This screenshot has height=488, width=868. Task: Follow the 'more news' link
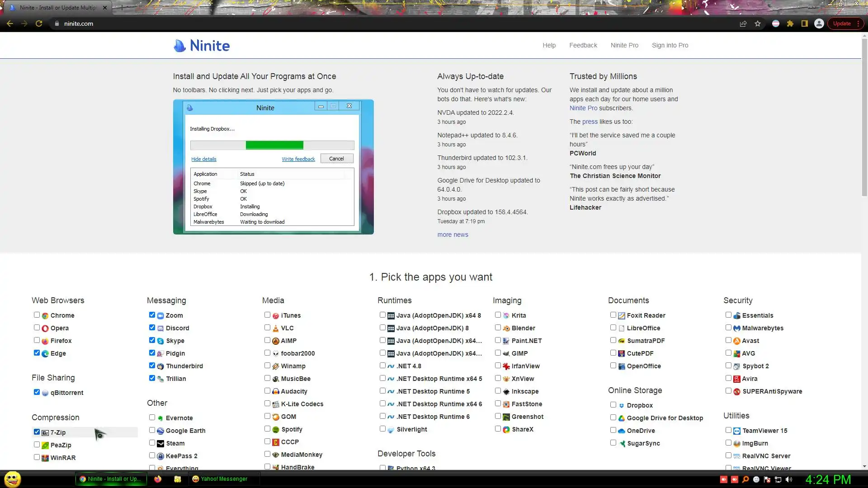tap(453, 235)
